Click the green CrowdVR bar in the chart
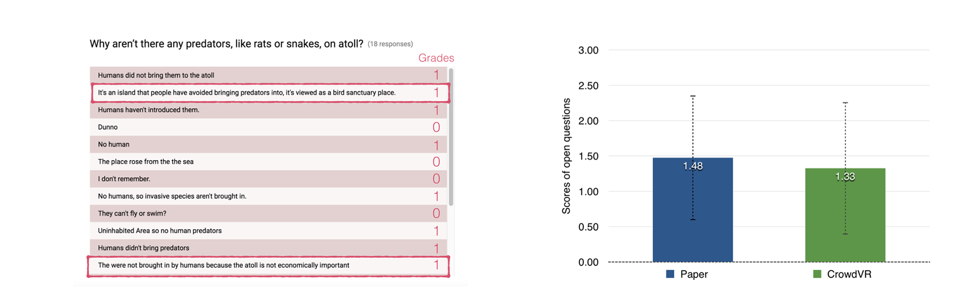The image size is (980, 306). pyautogui.click(x=845, y=219)
